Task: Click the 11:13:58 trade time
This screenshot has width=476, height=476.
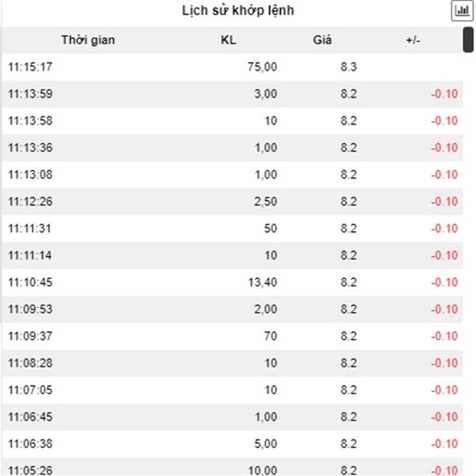Action: click(30, 121)
